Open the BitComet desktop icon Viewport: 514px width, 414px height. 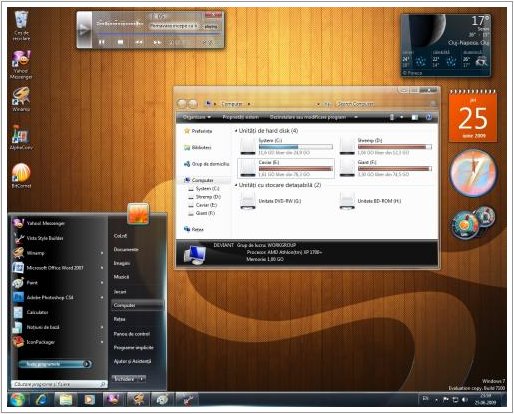click(21, 176)
